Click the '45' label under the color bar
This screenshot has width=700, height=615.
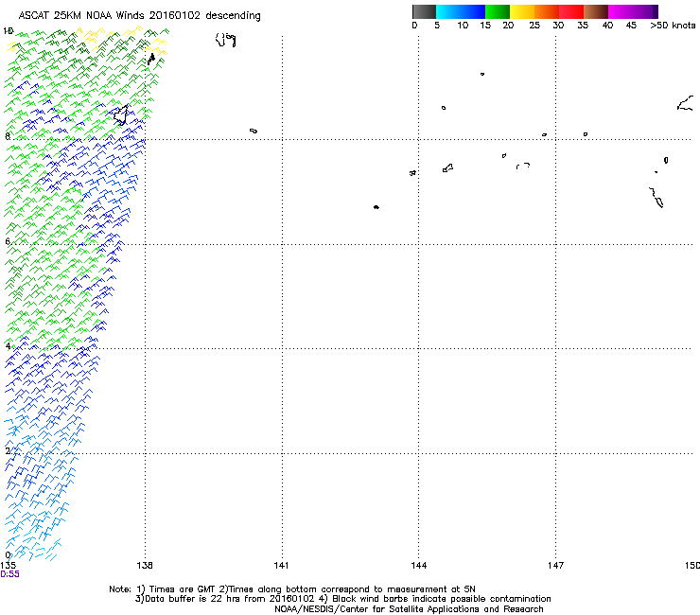[x=631, y=26]
